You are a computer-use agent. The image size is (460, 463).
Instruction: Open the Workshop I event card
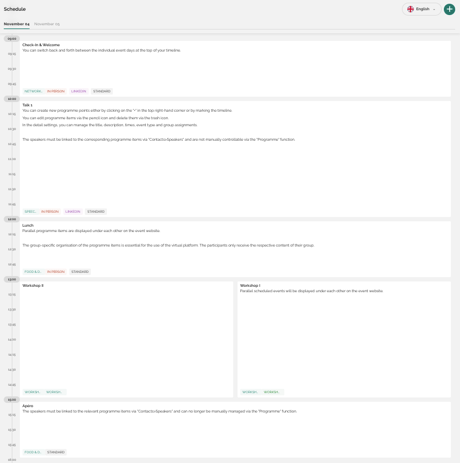click(x=344, y=339)
